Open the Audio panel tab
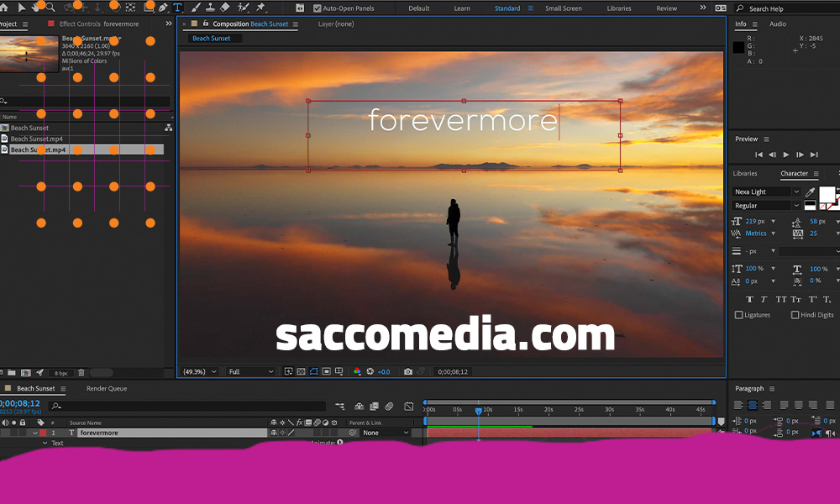Screen dimensions: 840x504 [777, 24]
